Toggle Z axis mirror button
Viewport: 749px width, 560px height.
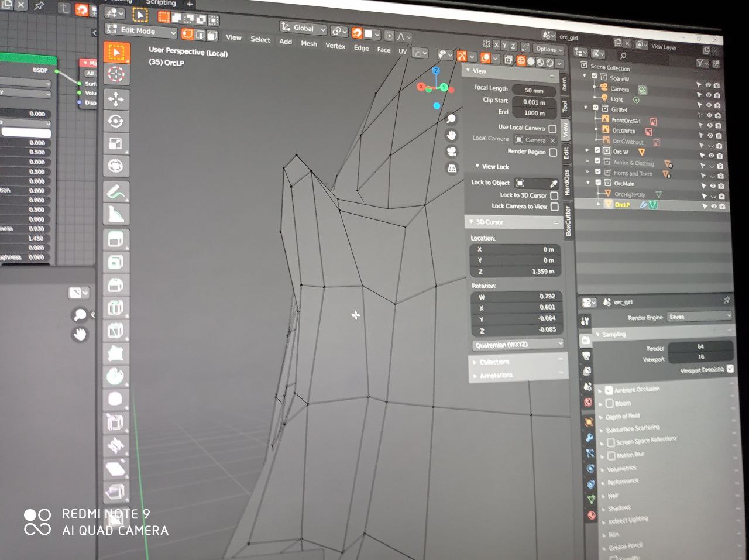513,46
